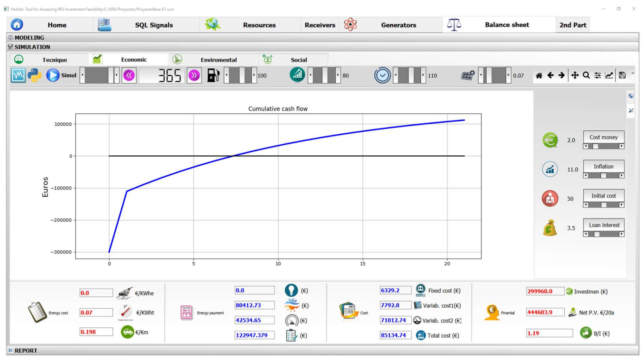Viewport: 644px width, 360px height.
Task: Save figure using floppy disk icon
Action: point(622,75)
